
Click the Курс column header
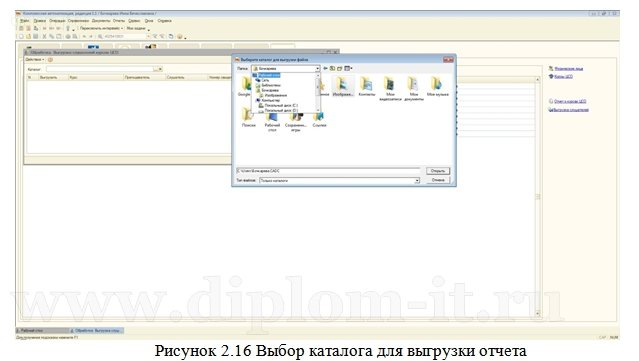point(96,77)
